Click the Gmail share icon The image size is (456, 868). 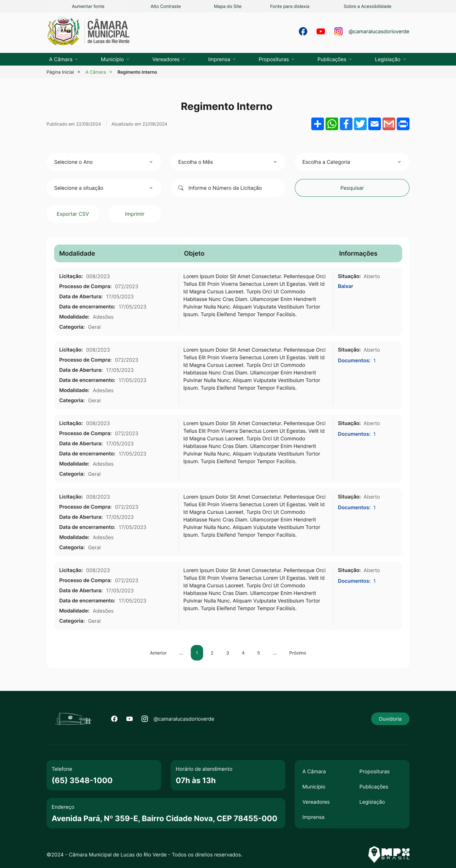coord(389,124)
